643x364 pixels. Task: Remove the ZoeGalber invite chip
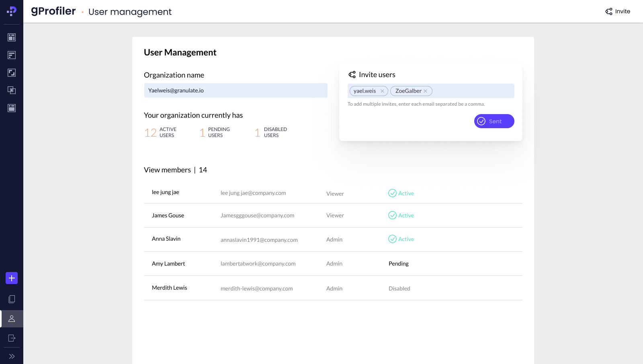(x=426, y=91)
